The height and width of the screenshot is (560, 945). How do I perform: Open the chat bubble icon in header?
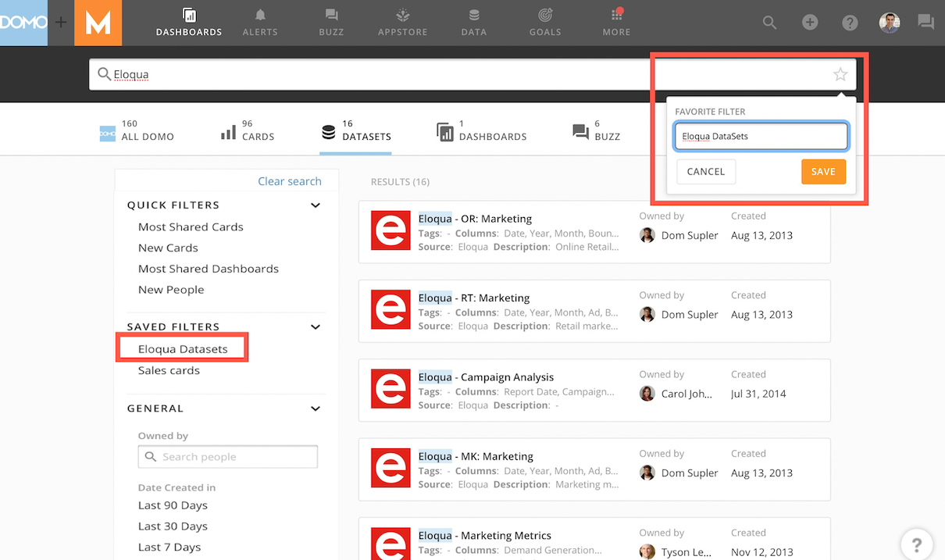tap(926, 23)
